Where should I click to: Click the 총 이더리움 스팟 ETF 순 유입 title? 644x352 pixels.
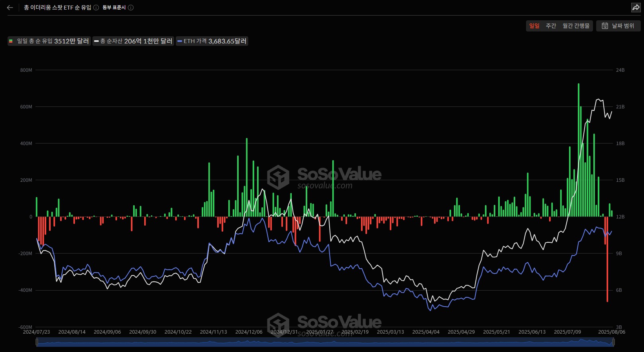57,8
